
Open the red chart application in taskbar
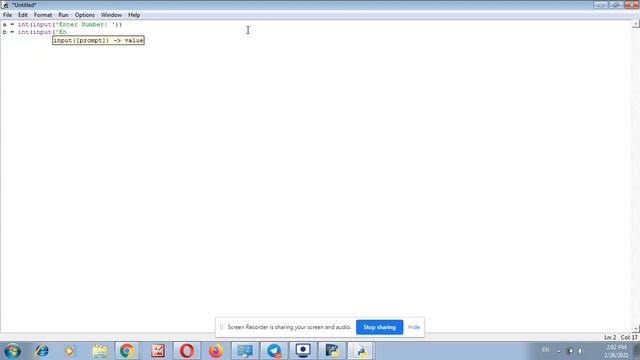pos(158,351)
